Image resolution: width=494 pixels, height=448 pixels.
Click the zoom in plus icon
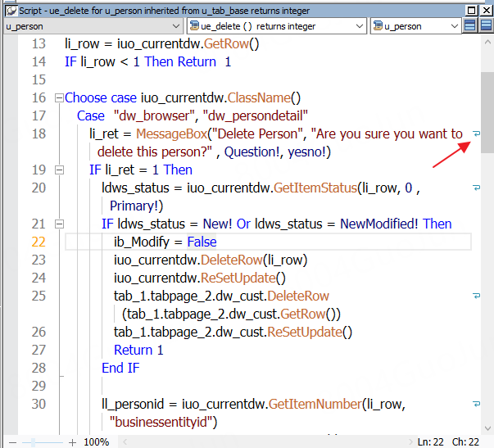(72, 441)
